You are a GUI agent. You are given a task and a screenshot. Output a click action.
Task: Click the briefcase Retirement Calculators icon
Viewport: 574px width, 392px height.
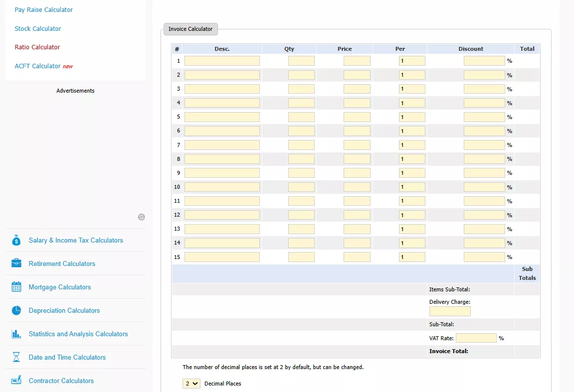16,263
